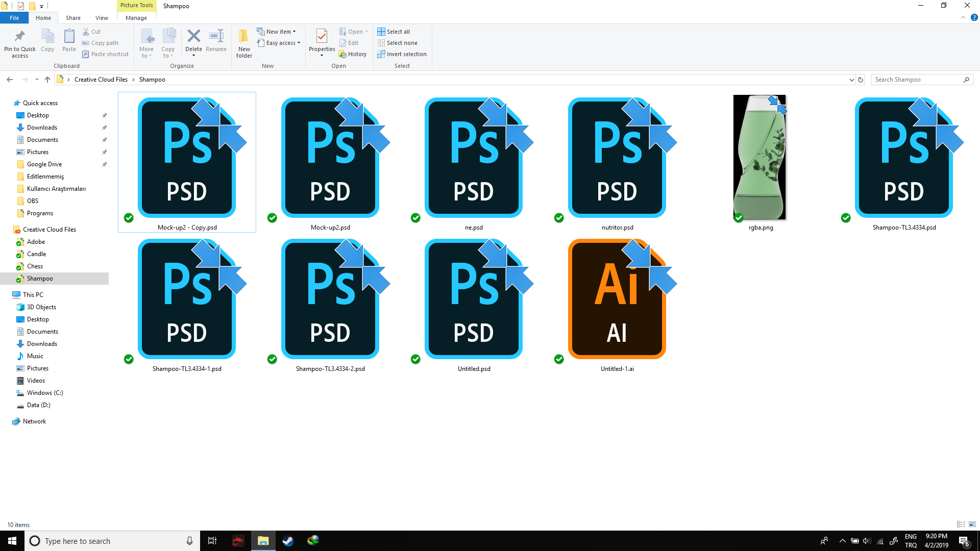
Task: Click the search magnifier icon
Action: click(x=966, y=80)
